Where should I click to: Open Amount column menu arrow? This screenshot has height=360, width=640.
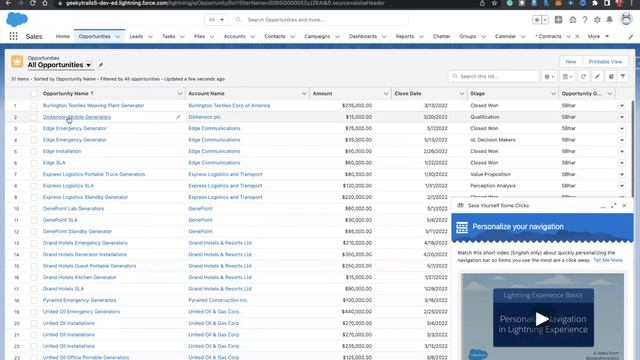tap(386, 93)
